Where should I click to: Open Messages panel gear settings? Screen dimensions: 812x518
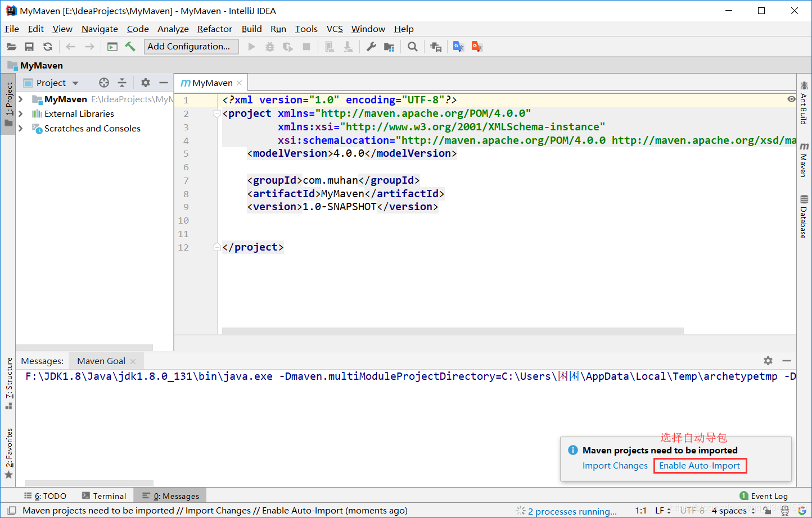(768, 361)
